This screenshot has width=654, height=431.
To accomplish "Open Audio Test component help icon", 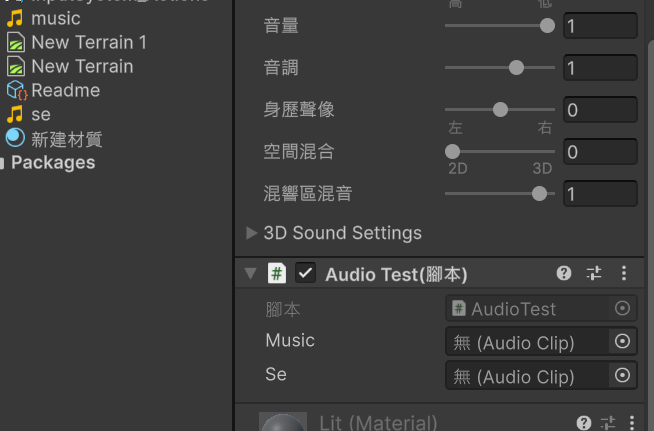I will pyautogui.click(x=564, y=273).
